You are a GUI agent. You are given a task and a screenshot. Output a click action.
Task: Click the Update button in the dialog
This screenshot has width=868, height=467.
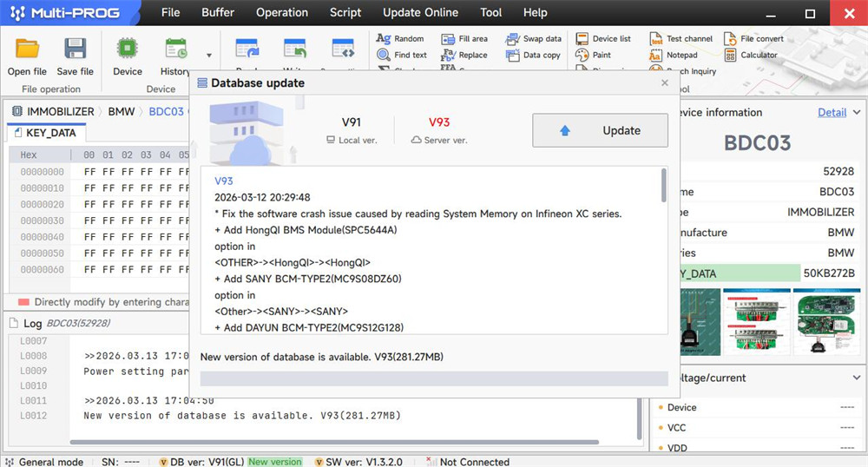(600, 130)
